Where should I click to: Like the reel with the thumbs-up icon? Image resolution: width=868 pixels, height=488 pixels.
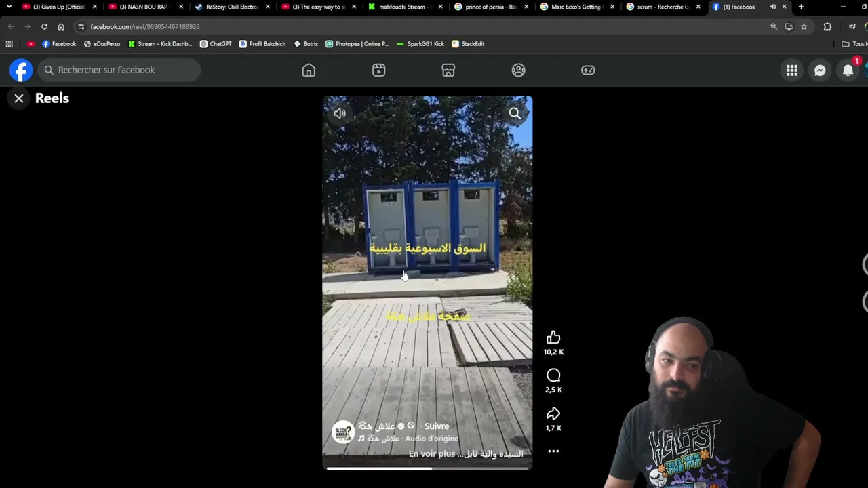coord(553,338)
